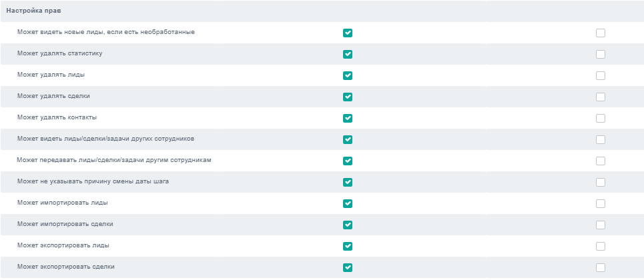
Task: Uncheck green box for 'Может импортировать сделки'
Action: tap(348, 225)
